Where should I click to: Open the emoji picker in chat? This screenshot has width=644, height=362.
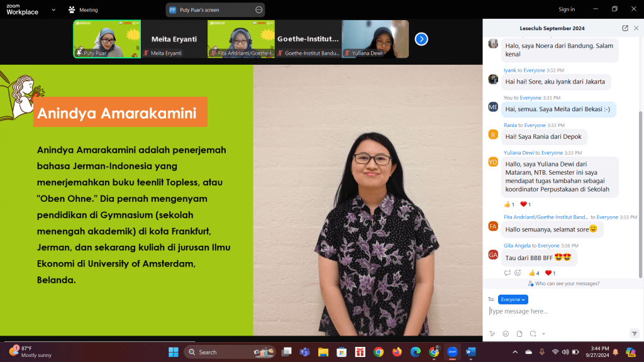click(506, 334)
